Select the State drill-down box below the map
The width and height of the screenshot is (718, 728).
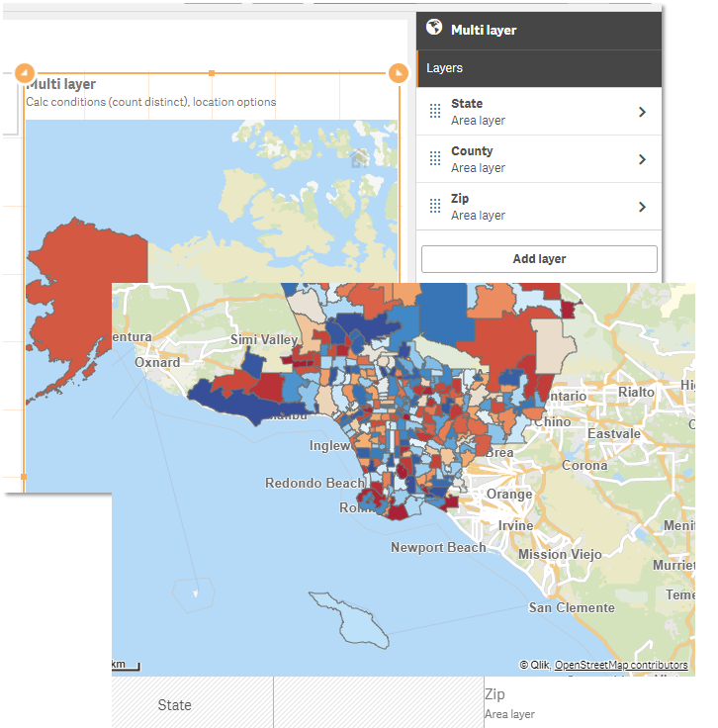pos(175,705)
